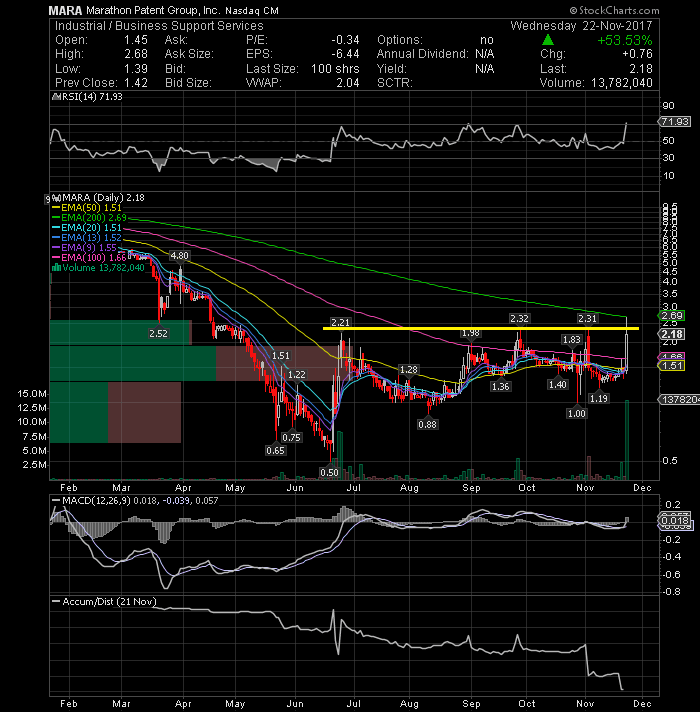Click the Nasdaq CM exchange label
The image size is (700, 712).
[x=252, y=10]
